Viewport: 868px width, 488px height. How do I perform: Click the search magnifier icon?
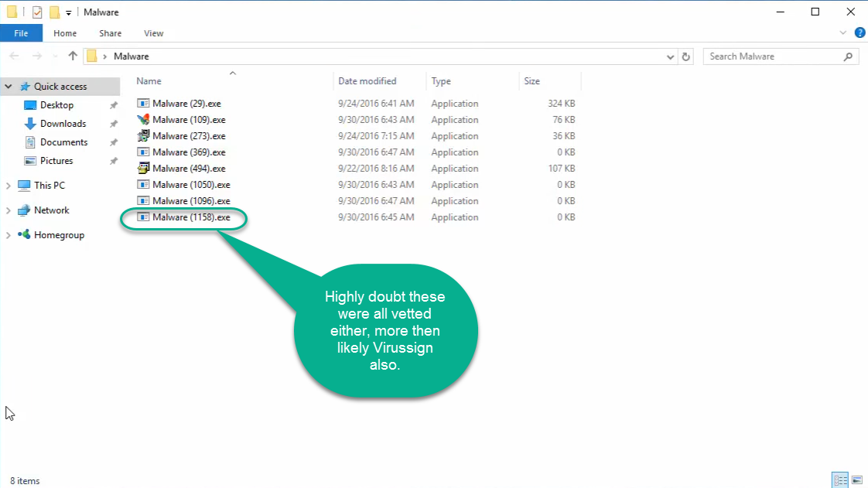(x=848, y=56)
